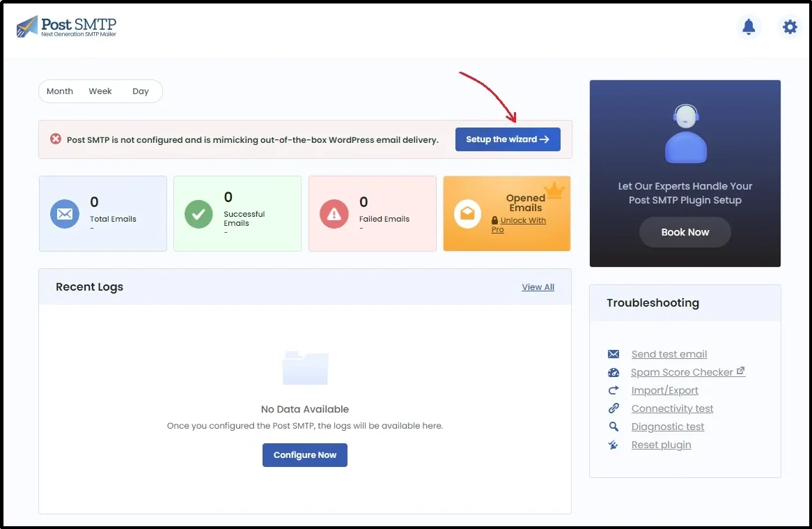Click the Import/Export arrow icon
812x529 pixels.
coord(613,390)
